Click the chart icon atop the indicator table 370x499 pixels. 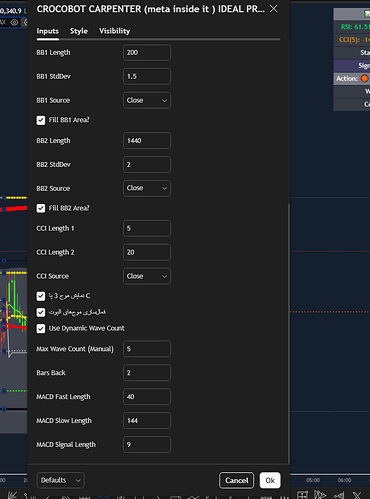tap(367, 14)
